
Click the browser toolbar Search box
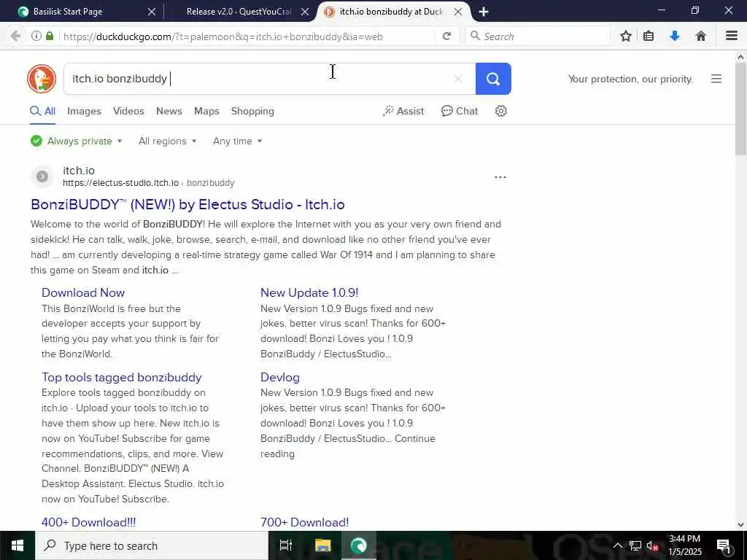[538, 36]
